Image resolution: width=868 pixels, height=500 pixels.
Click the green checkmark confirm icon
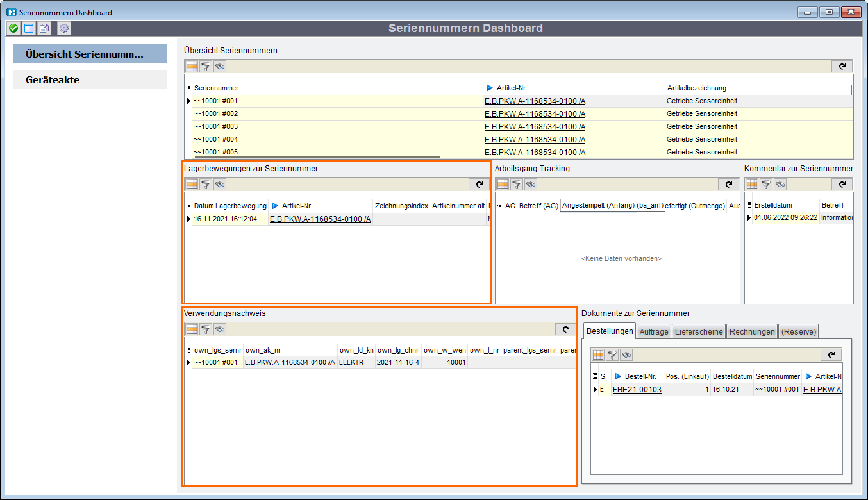click(13, 28)
